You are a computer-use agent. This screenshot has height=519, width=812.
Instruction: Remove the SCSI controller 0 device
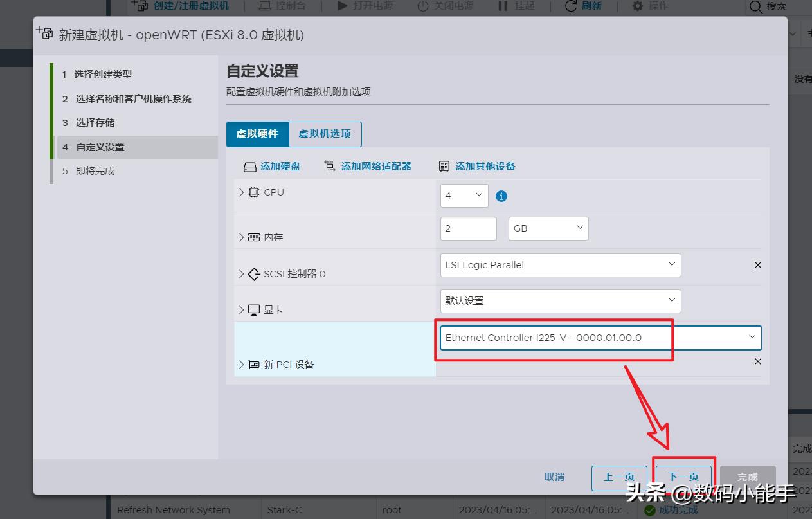[x=757, y=265]
